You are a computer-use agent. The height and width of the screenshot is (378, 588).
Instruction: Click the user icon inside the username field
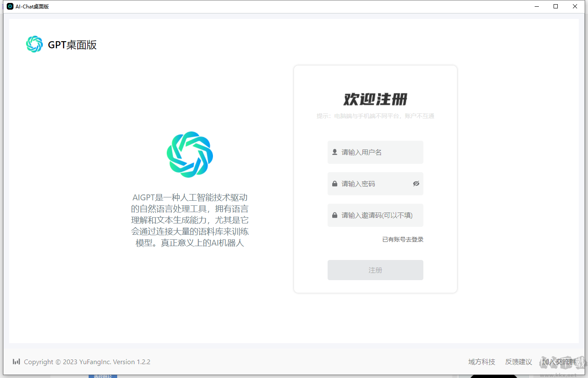click(335, 152)
